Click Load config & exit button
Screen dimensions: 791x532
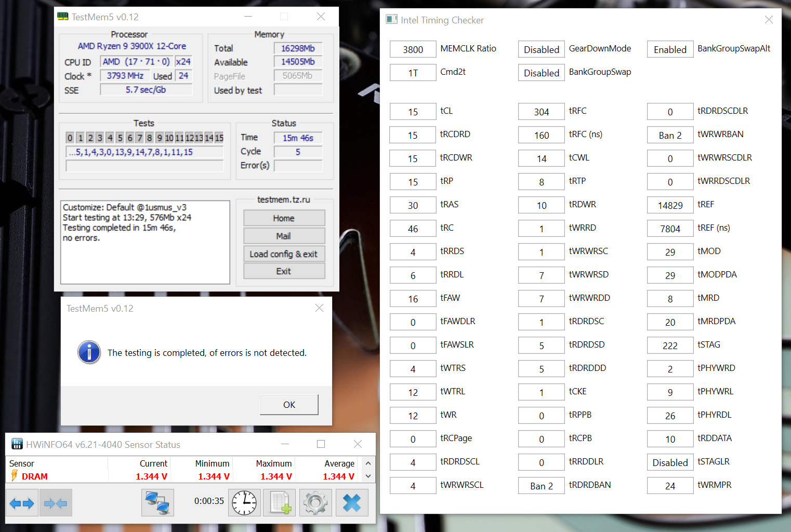tap(284, 254)
